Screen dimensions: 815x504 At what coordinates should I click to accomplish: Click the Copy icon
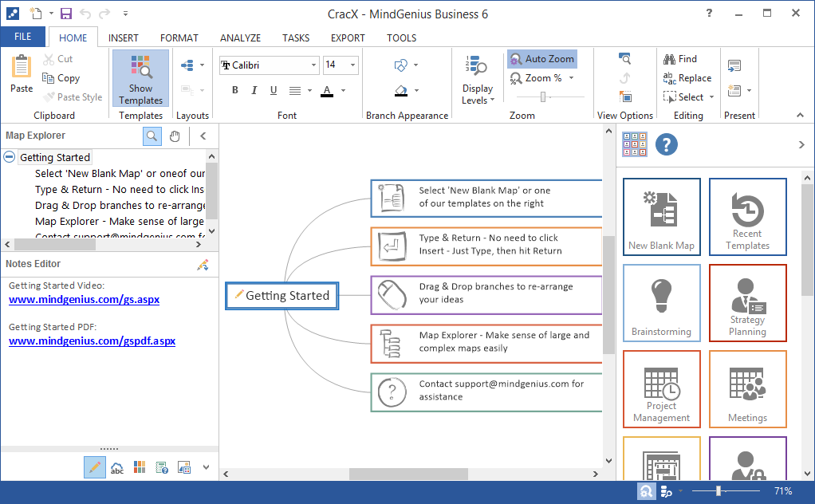point(49,78)
